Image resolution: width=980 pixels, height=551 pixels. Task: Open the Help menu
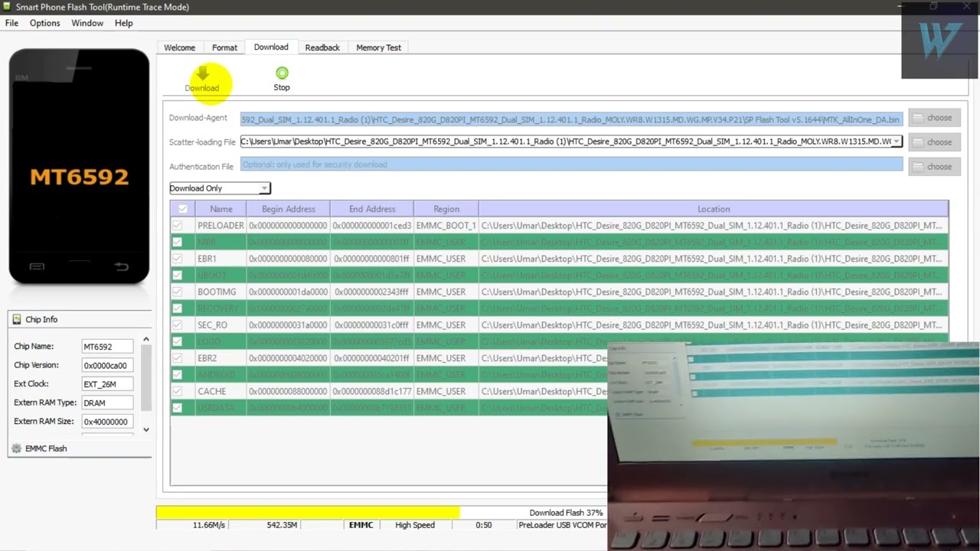pos(123,23)
